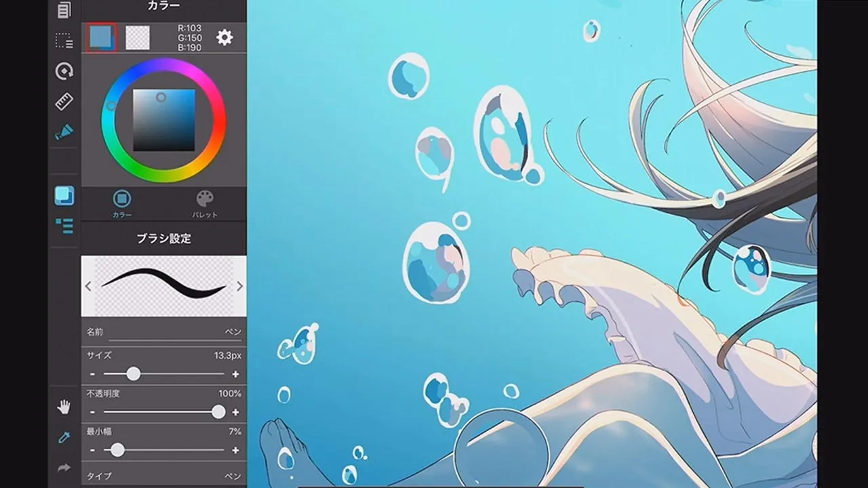Tap the redo arrow icon
Screen dimensions: 868x488
click(64, 468)
